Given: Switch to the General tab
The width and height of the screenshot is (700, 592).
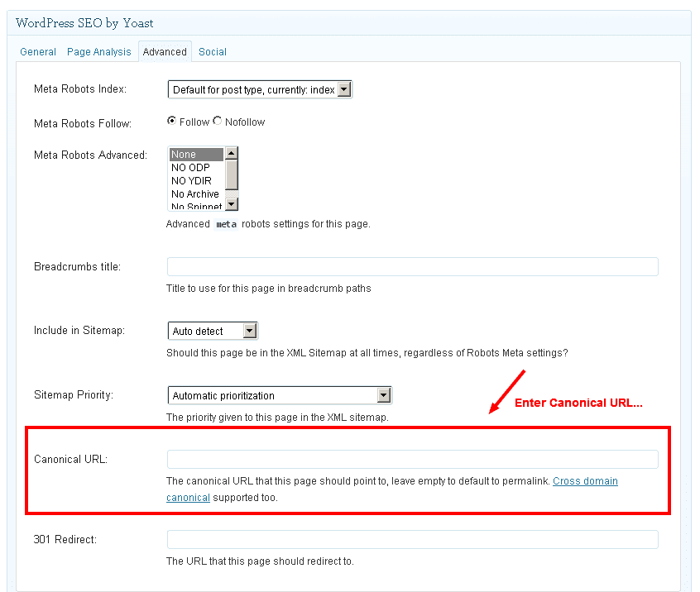Looking at the screenshot, I should click(x=38, y=52).
